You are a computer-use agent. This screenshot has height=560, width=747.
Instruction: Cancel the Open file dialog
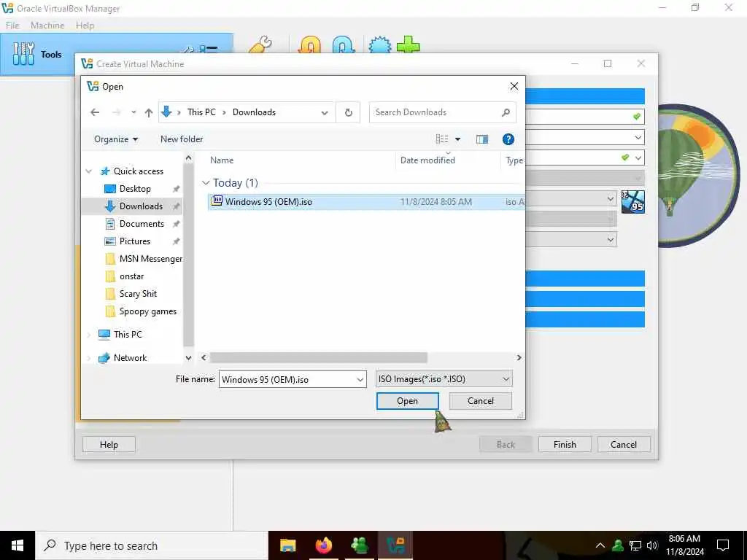(x=480, y=401)
